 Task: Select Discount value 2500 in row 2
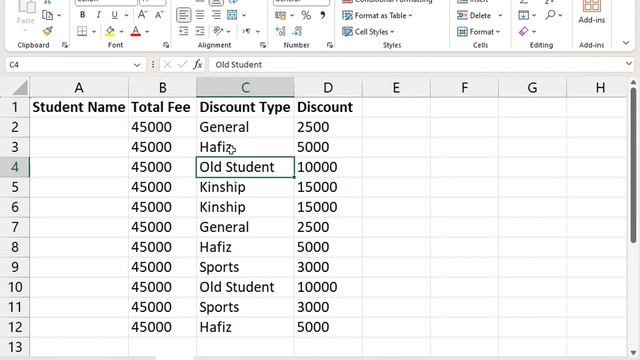click(328, 127)
